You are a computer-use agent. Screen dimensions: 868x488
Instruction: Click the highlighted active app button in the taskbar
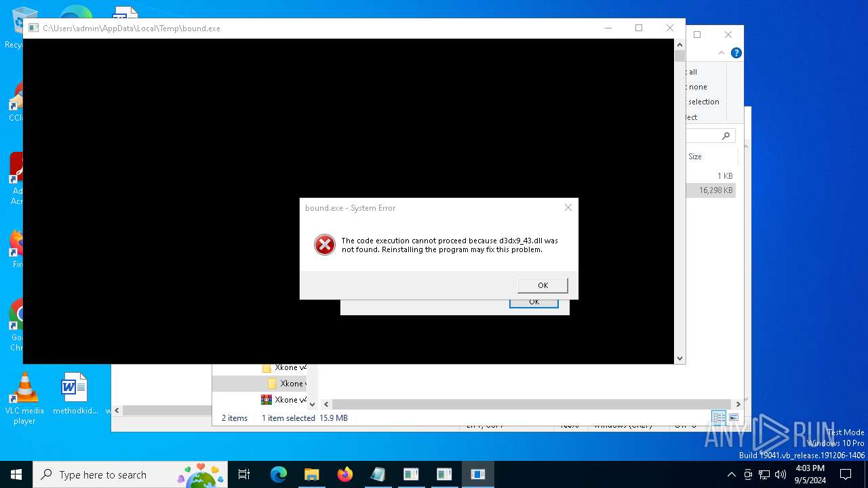pyautogui.click(x=478, y=474)
